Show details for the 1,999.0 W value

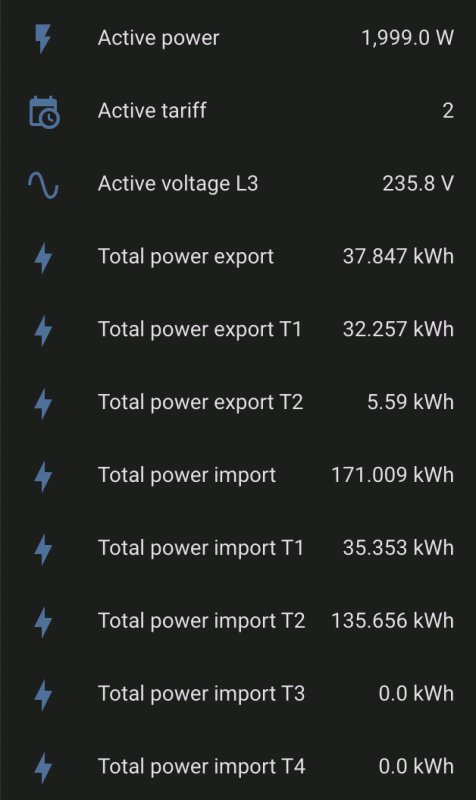[407, 38]
